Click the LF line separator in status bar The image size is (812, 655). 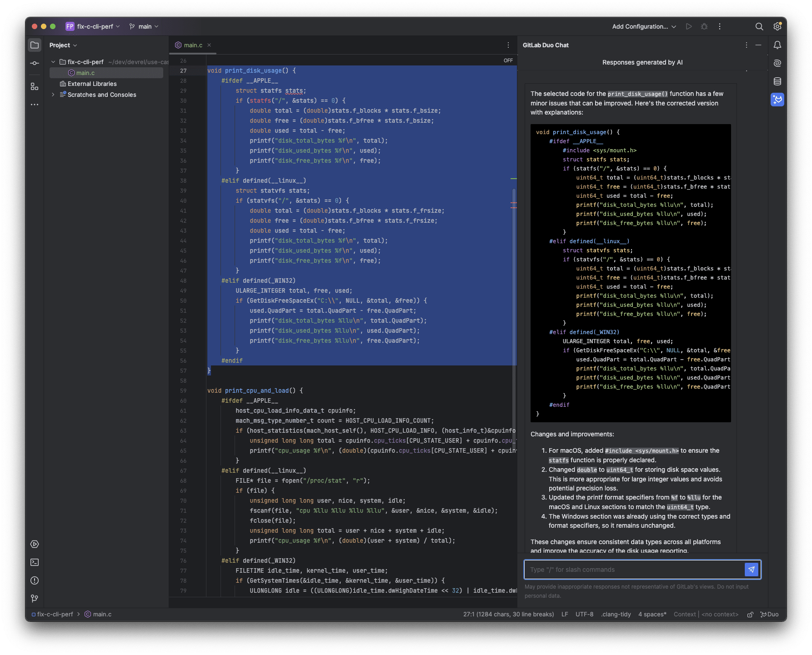click(x=565, y=615)
